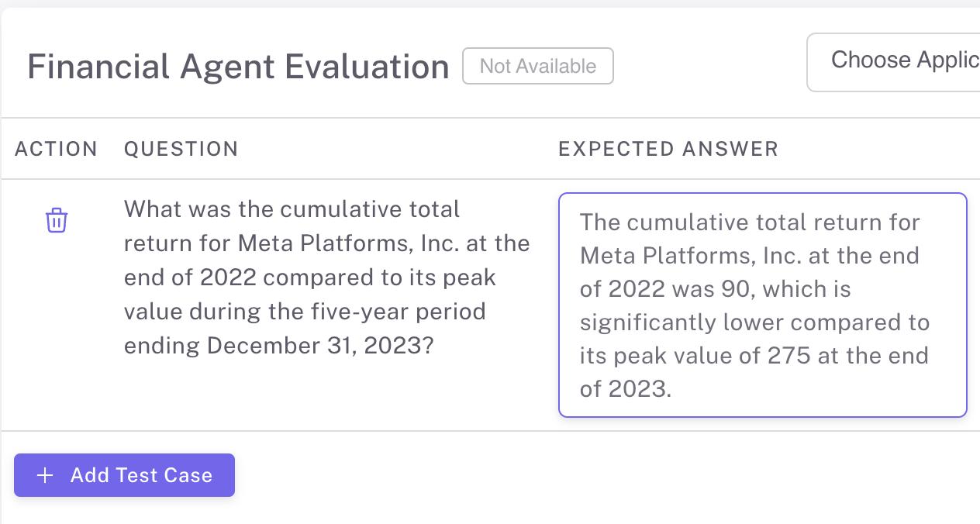
Task: Click question line 'What was the cumulative total'
Action: click(x=292, y=209)
